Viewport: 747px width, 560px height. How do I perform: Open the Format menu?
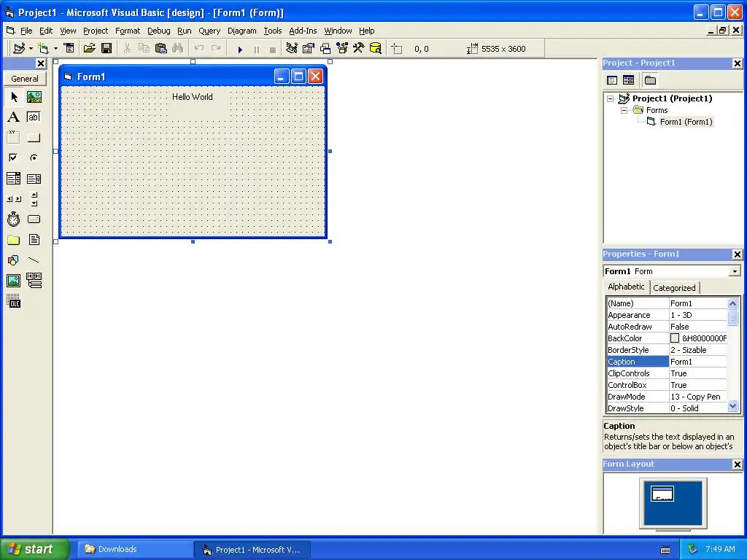[128, 31]
